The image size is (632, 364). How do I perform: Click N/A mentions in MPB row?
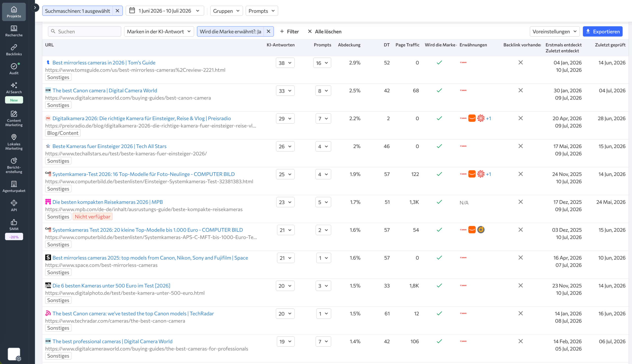(464, 203)
